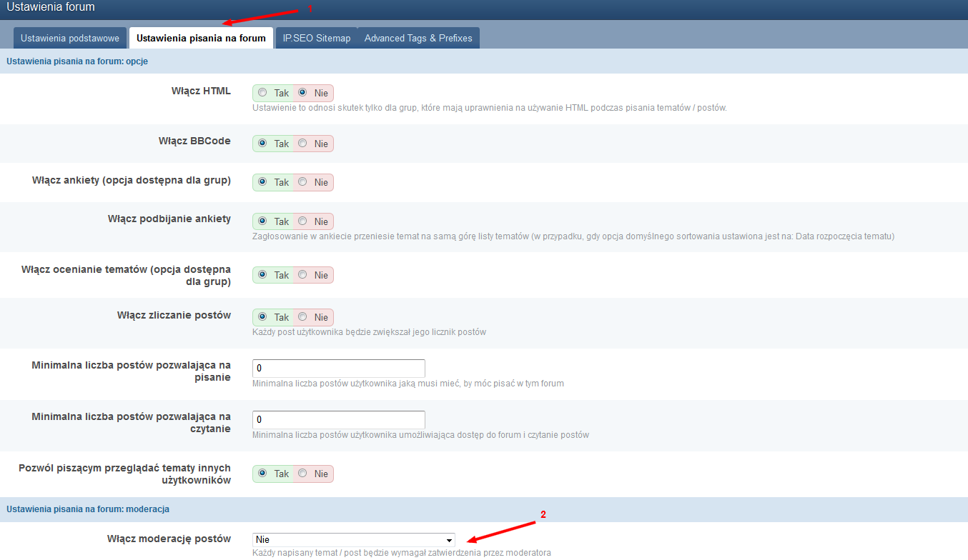This screenshot has width=968, height=560.
Task: Select Tak for Włącz zliczanie postów
Action: [x=263, y=317]
